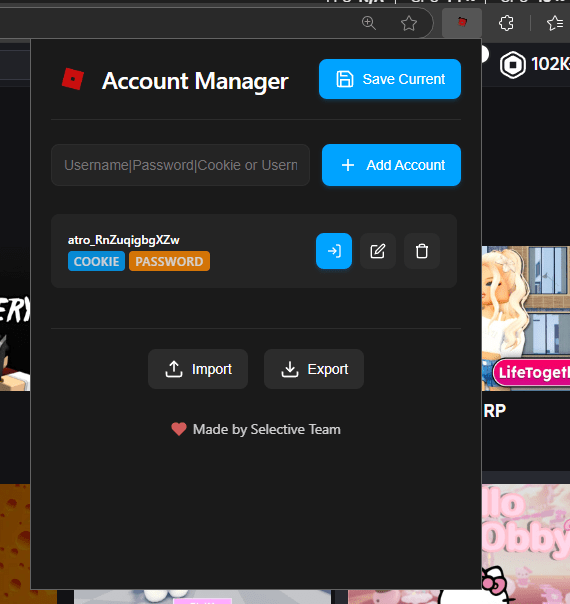Click the Made by Selective Team text
The height and width of the screenshot is (604, 570).
point(267,429)
